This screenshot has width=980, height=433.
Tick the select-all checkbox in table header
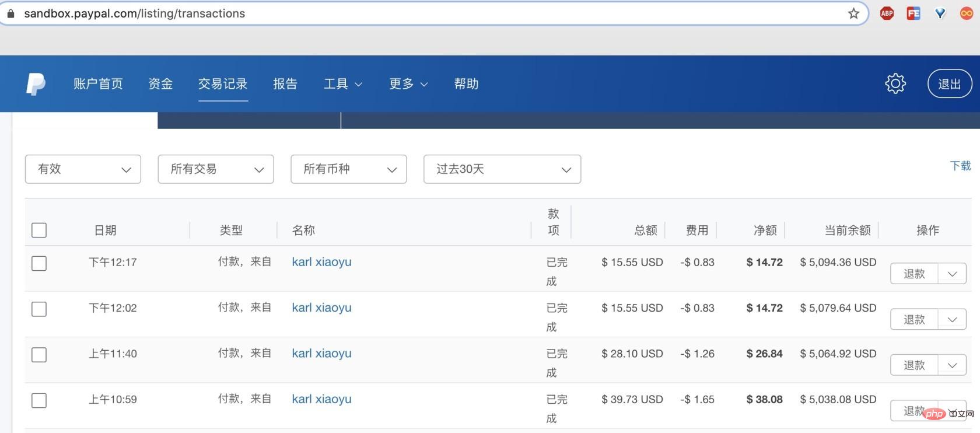pyautogui.click(x=39, y=230)
